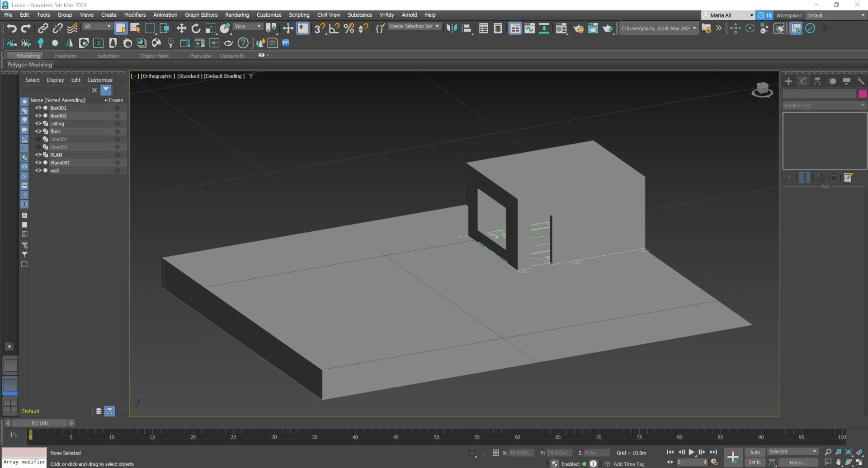Activate the Select and Rotate tool
This screenshot has height=468, width=868.
click(x=196, y=28)
